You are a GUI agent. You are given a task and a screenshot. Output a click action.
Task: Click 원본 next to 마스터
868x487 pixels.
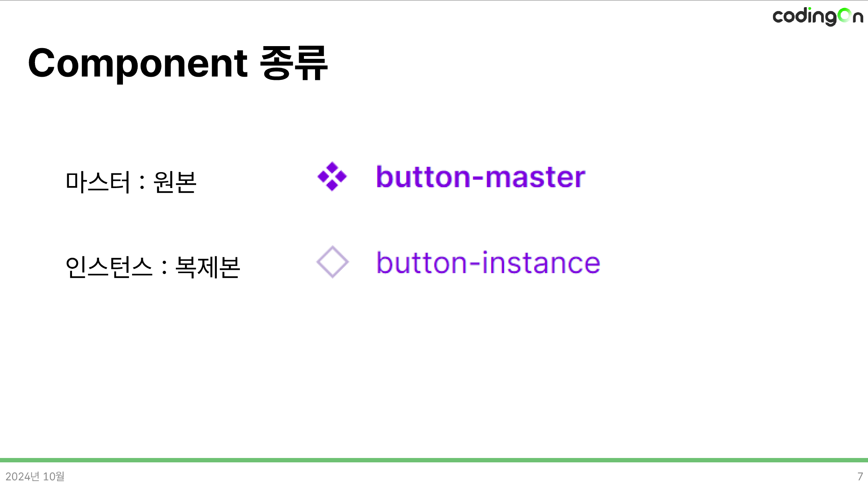coord(175,182)
